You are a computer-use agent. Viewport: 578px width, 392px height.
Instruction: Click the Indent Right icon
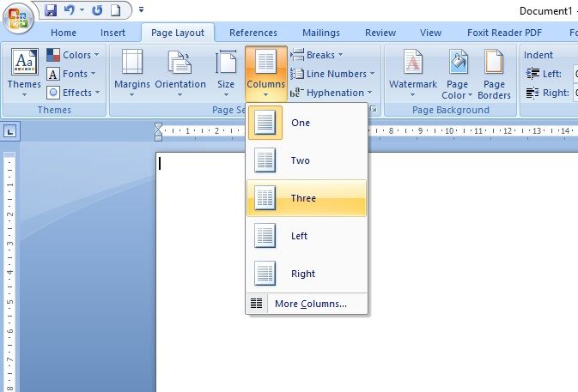pos(532,93)
